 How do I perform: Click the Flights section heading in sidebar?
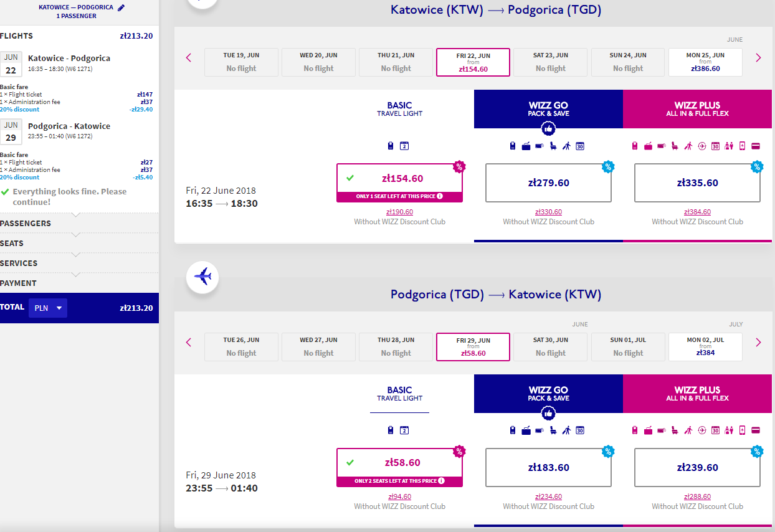coord(17,36)
